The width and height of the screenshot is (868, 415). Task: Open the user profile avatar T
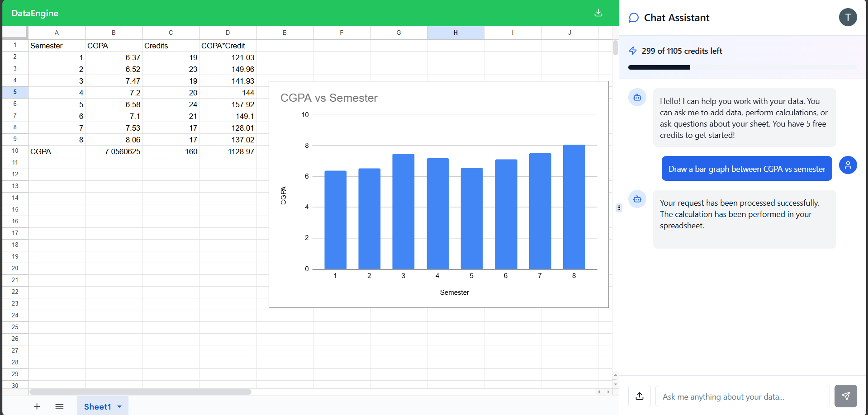click(x=848, y=17)
